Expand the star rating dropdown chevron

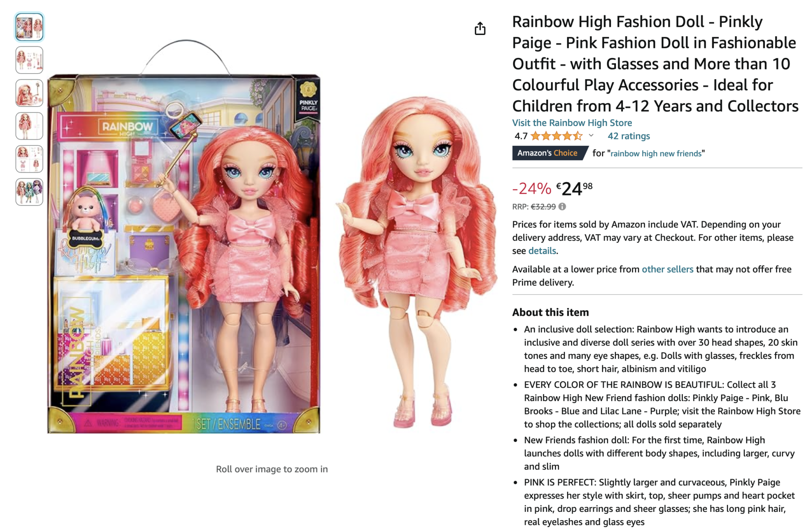[x=591, y=136]
